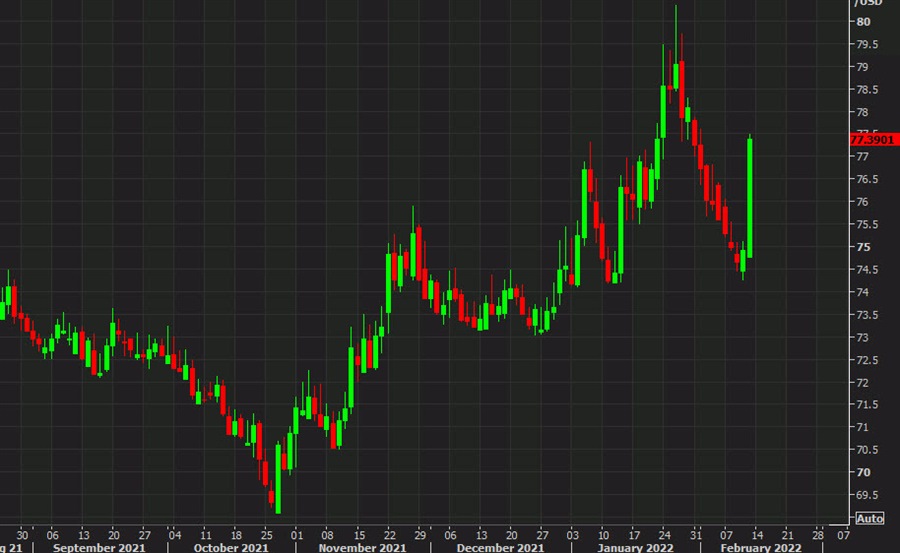Click the 18 date tick in October

(x=236, y=535)
